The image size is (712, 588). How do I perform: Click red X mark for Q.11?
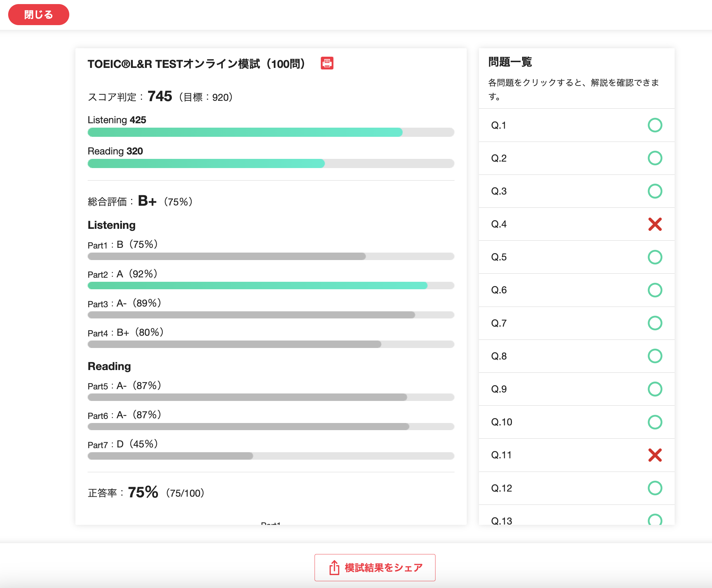(x=655, y=455)
